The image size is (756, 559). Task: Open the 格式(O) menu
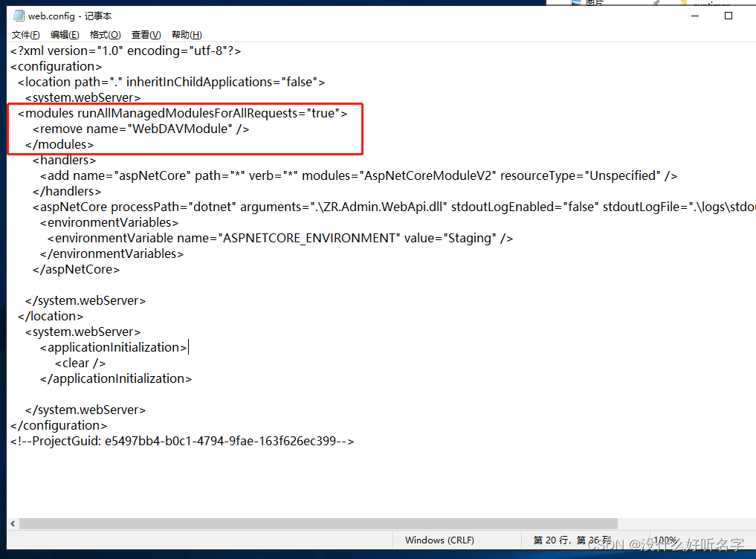105,34
